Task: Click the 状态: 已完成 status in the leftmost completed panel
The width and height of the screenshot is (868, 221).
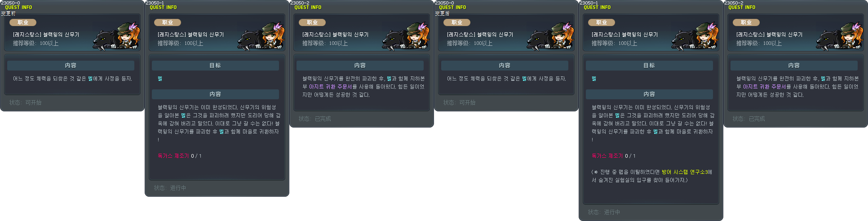Action: [314, 119]
